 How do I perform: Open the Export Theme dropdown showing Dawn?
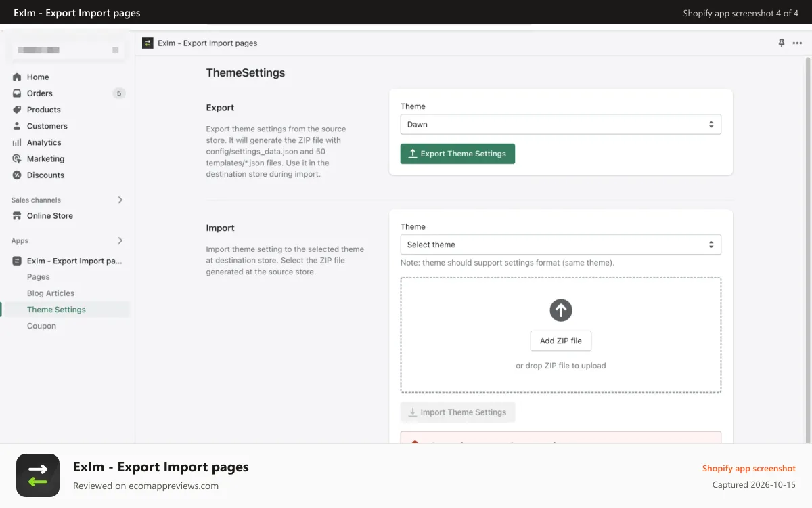click(560, 125)
